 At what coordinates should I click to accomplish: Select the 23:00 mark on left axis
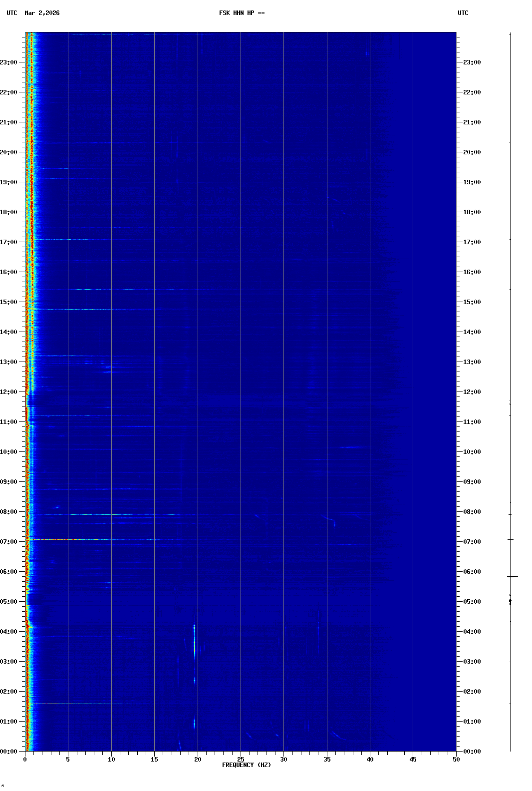[9, 62]
